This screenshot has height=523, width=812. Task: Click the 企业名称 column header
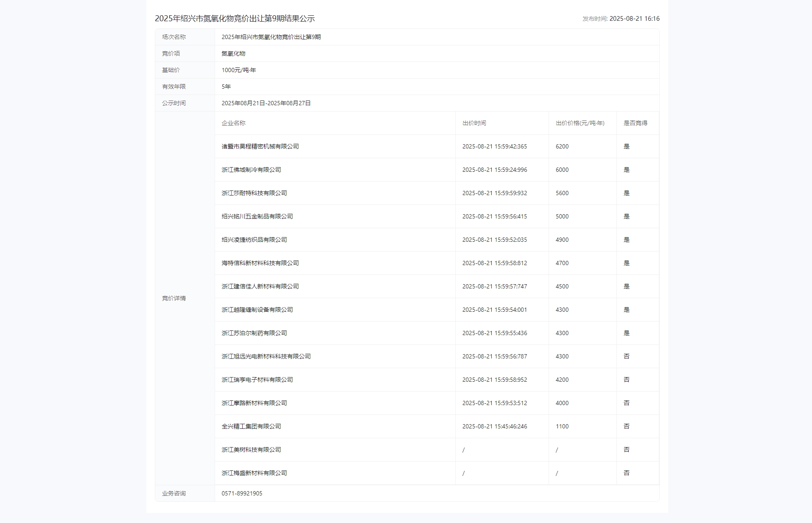click(x=234, y=123)
